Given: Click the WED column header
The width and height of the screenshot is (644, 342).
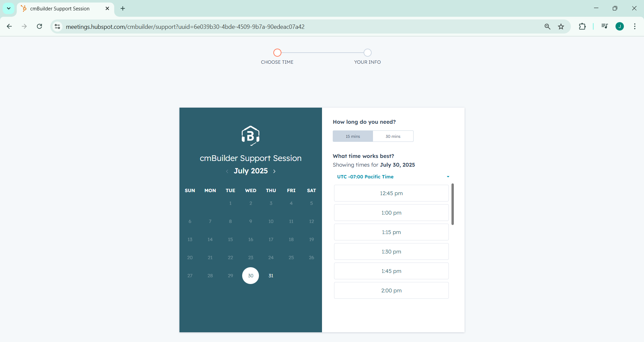Looking at the screenshot, I should pyautogui.click(x=251, y=190).
